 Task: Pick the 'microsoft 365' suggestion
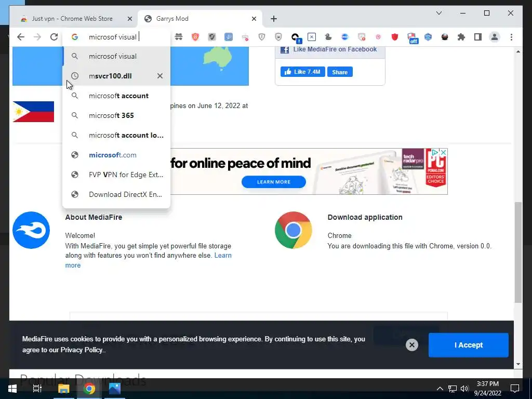point(116,115)
